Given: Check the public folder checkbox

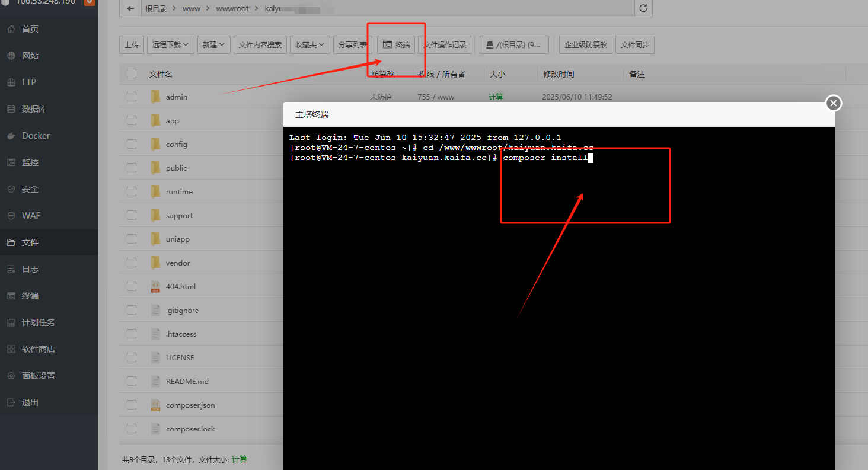Looking at the screenshot, I should 132,168.
